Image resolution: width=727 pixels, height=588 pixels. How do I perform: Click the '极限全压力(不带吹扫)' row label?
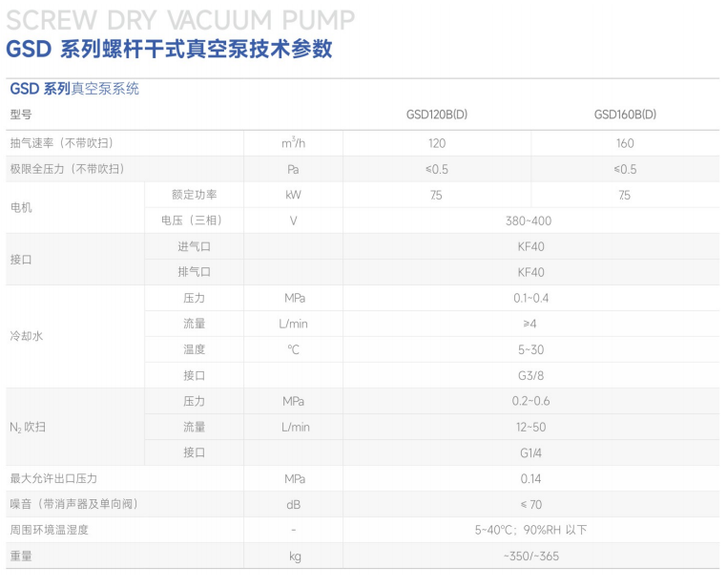click(x=67, y=169)
